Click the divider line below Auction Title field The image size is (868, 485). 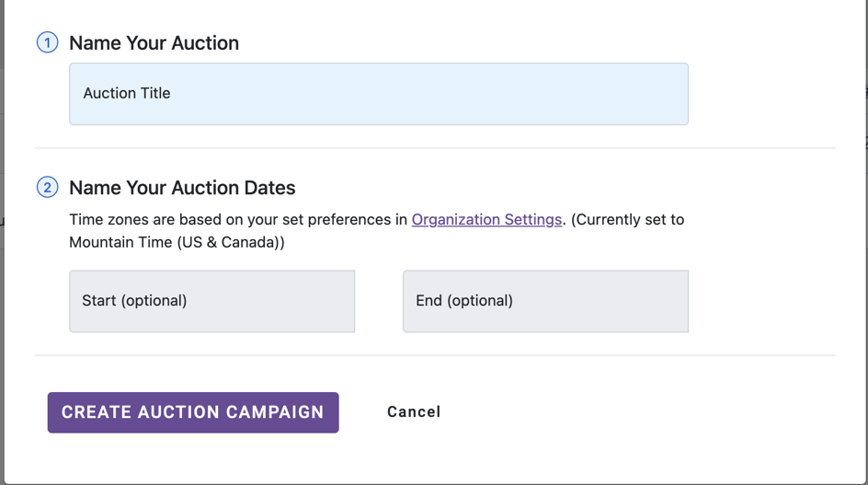[x=434, y=147]
